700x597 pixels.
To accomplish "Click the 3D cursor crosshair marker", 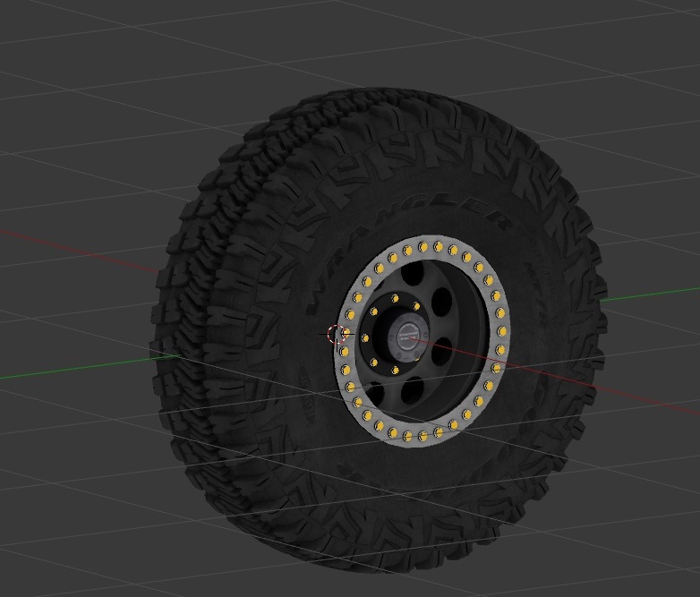I will 337,334.
